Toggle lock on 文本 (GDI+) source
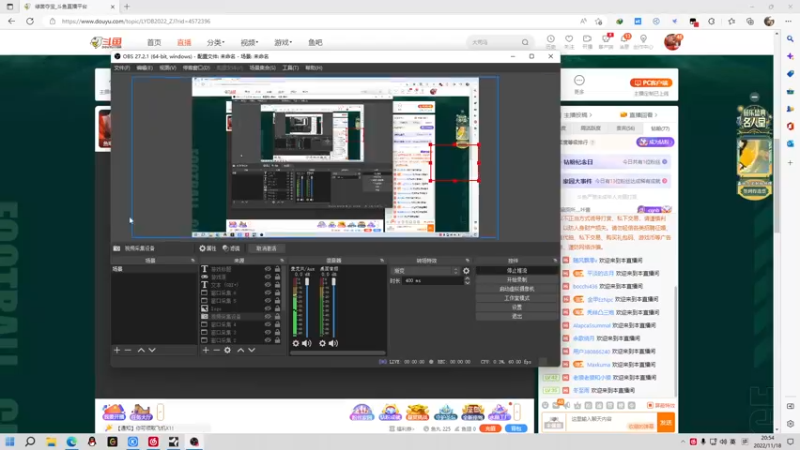Image resolution: width=800 pixels, height=450 pixels. [x=278, y=285]
